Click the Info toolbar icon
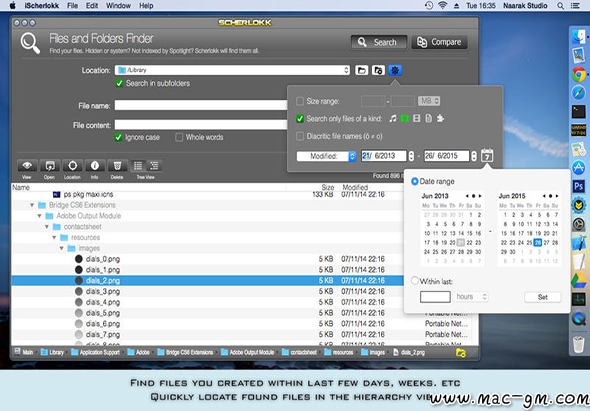The width and height of the screenshot is (590, 411). pos(94,166)
